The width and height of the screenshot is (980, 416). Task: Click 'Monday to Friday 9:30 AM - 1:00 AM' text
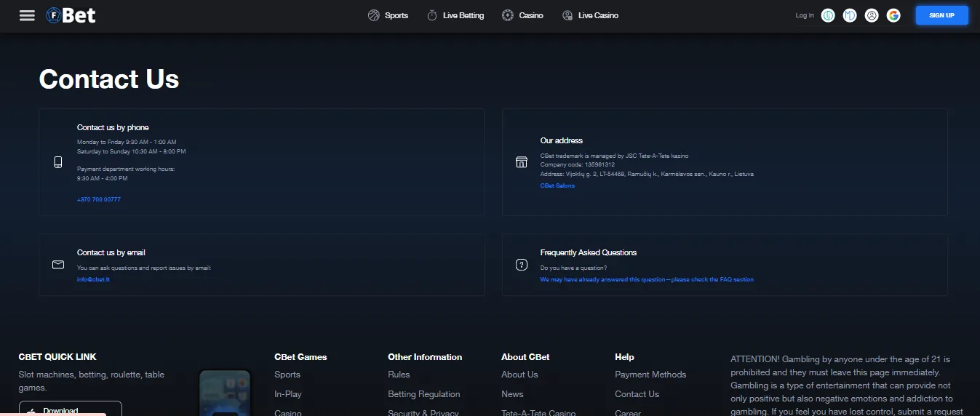[x=127, y=142]
